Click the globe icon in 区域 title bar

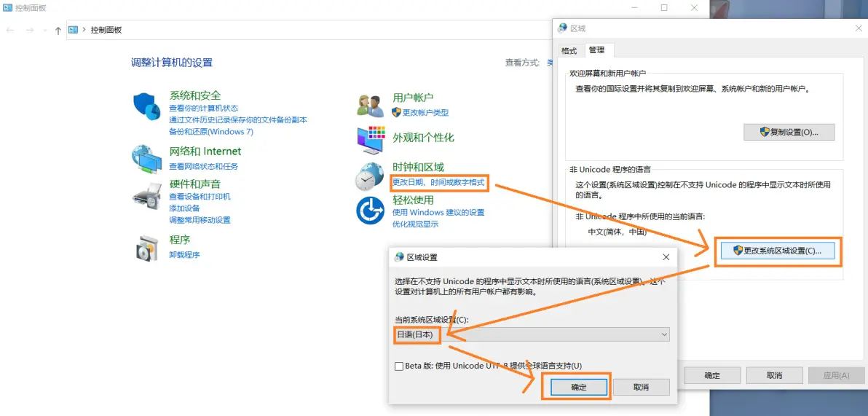pyautogui.click(x=562, y=28)
